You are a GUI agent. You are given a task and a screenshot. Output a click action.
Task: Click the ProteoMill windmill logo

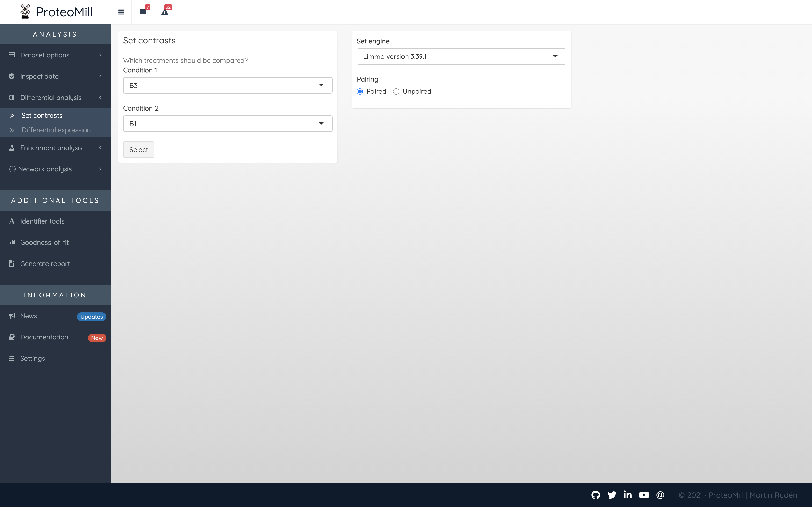click(25, 12)
